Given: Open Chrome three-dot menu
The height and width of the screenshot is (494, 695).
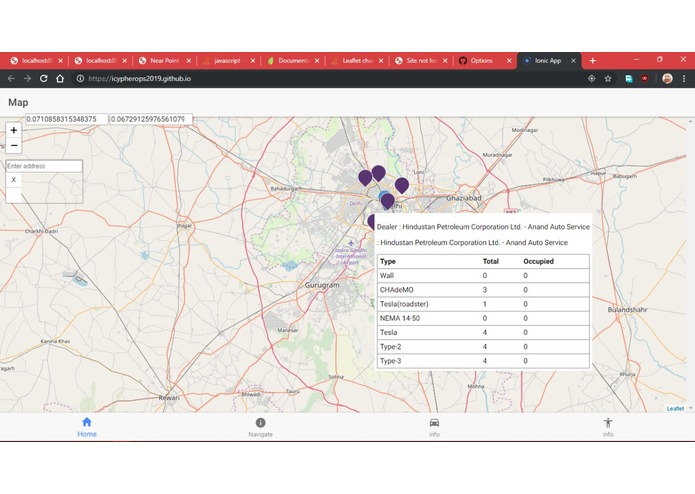Looking at the screenshot, I should 684,78.
